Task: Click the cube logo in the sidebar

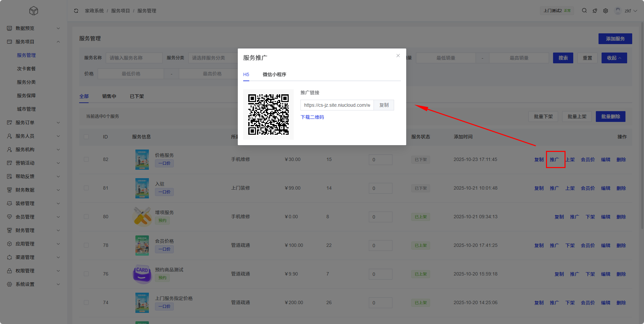Action: coord(34,11)
